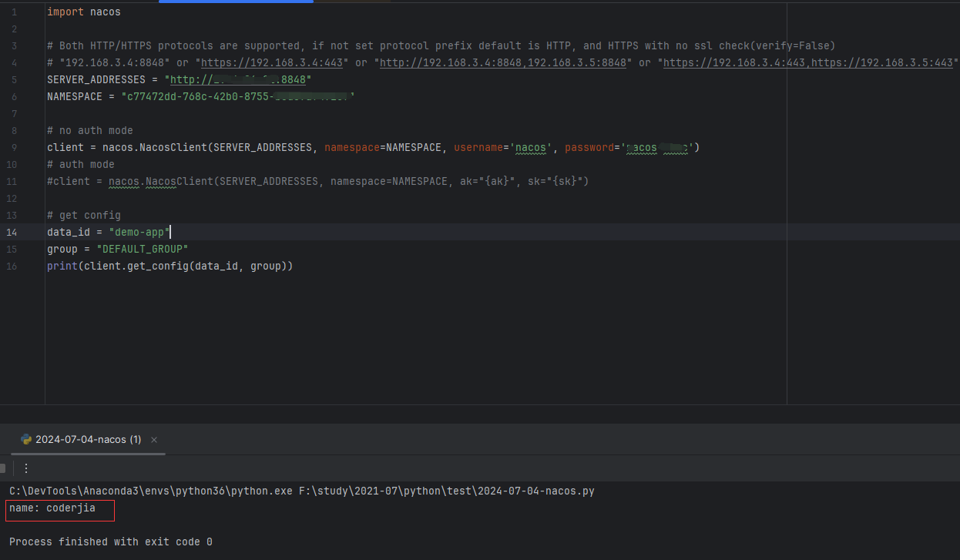
Task: Click 'Process finished with exit code 0' text
Action: [111, 542]
